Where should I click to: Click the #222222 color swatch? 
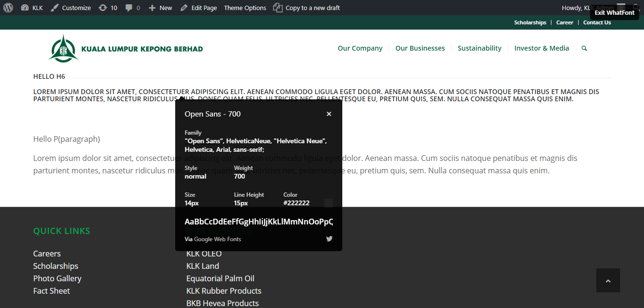click(x=328, y=203)
